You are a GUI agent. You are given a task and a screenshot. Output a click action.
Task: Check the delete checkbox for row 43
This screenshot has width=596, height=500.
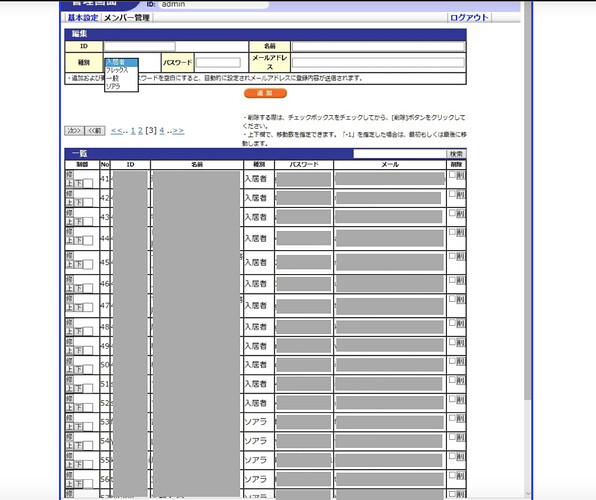tap(452, 213)
